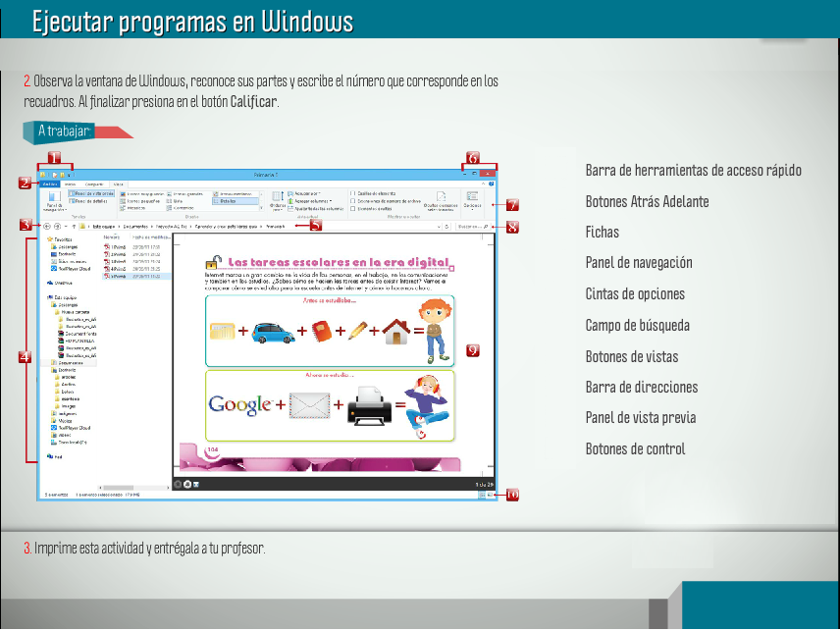
Task: Click the Back arrow navigation button
Action: point(47,226)
